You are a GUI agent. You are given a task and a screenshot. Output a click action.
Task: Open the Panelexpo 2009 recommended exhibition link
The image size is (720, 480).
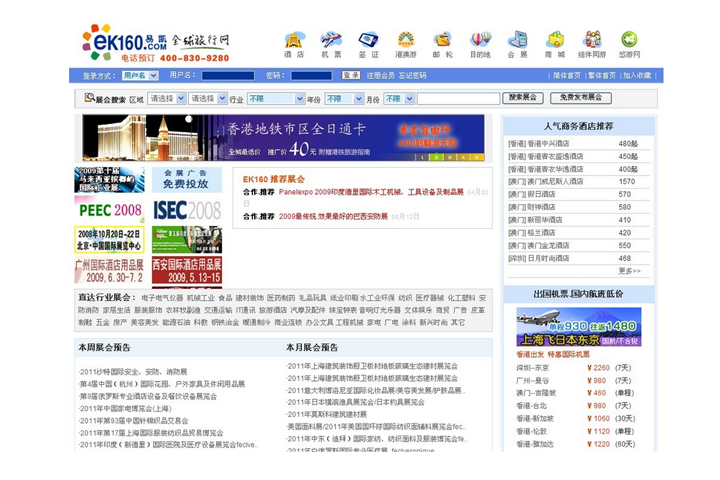point(371,192)
